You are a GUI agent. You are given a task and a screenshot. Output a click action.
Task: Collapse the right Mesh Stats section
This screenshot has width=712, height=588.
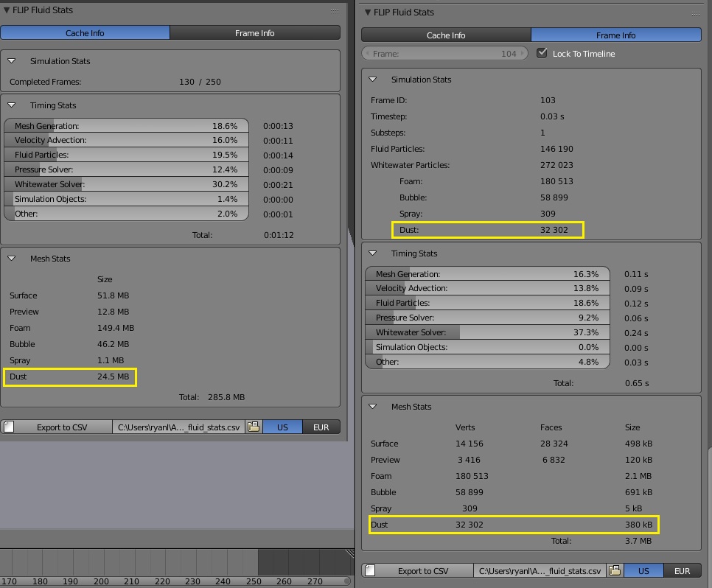click(x=373, y=406)
